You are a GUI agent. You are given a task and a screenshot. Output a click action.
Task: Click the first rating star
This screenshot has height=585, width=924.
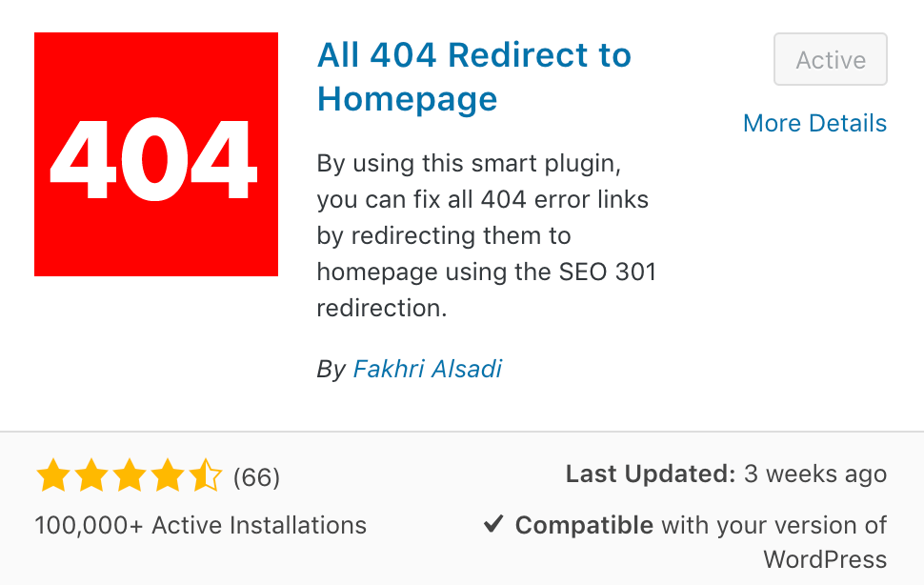[53, 474]
